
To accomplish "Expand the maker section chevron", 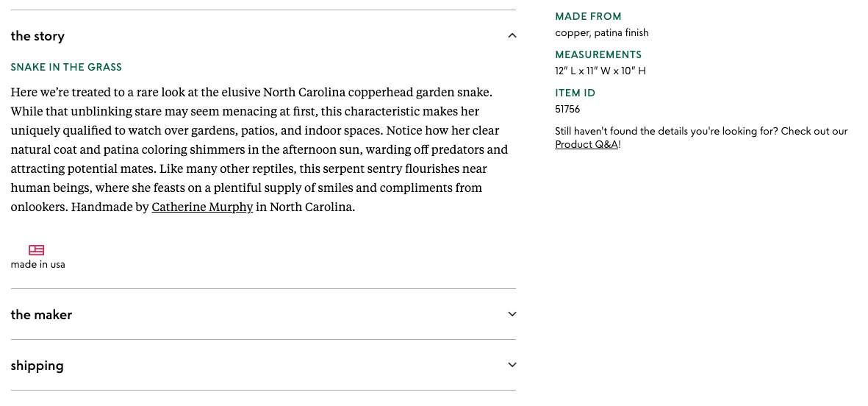I will pos(512,314).
